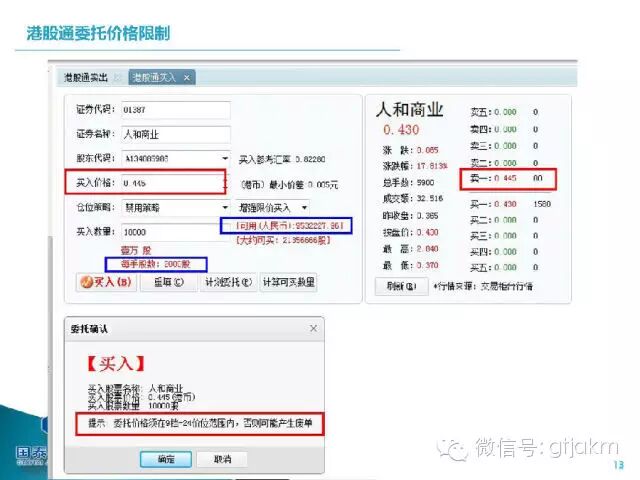Select the 卖三 quote row
Screen dimensions: 640x480
(x=504, y=146)
